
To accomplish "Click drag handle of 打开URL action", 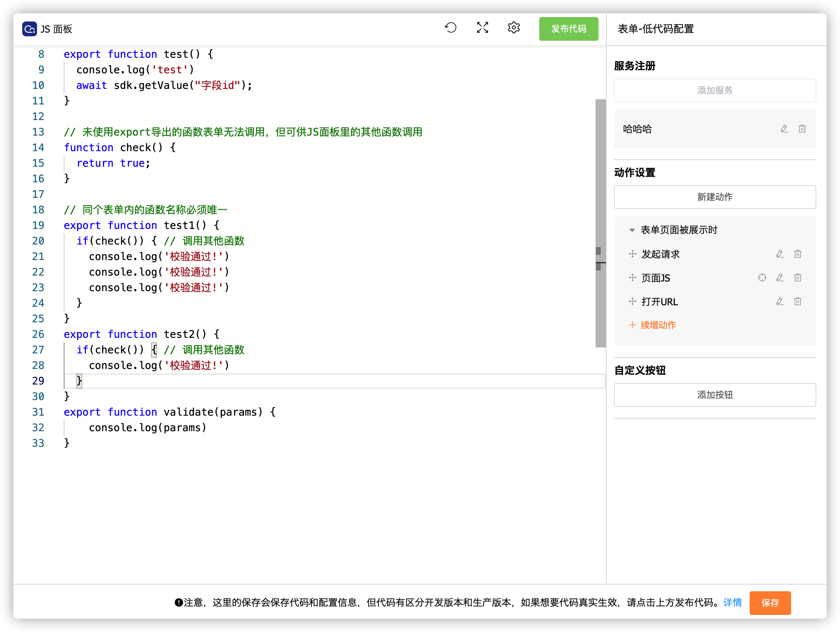I will (x=632, y=302).
